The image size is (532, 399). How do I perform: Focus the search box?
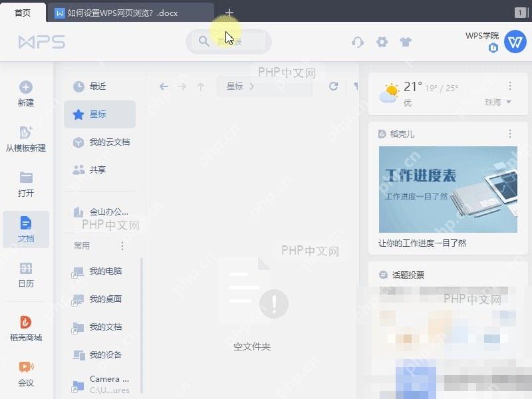pos(229,41)
